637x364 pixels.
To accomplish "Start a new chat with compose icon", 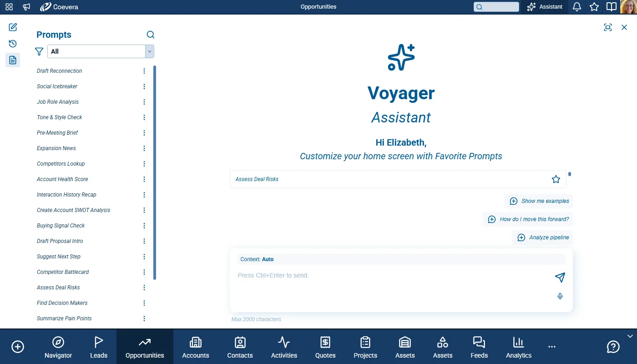I will pos(13,27).
